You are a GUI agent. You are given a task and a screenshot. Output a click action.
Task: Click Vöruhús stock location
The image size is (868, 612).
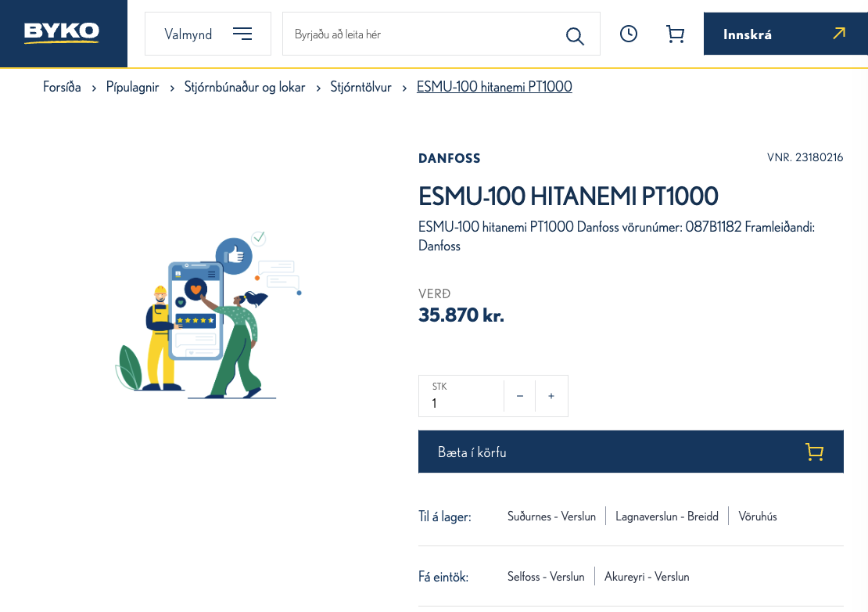tap(757, 517)
